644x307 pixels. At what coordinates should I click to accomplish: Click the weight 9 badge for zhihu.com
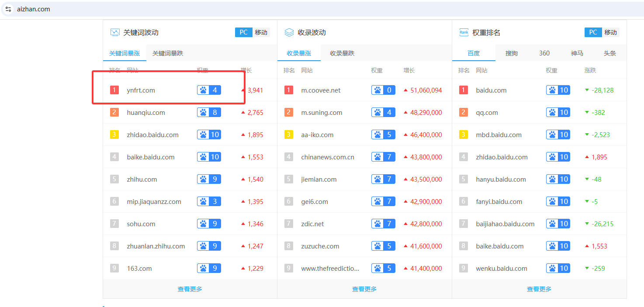(x=209, y=179)
